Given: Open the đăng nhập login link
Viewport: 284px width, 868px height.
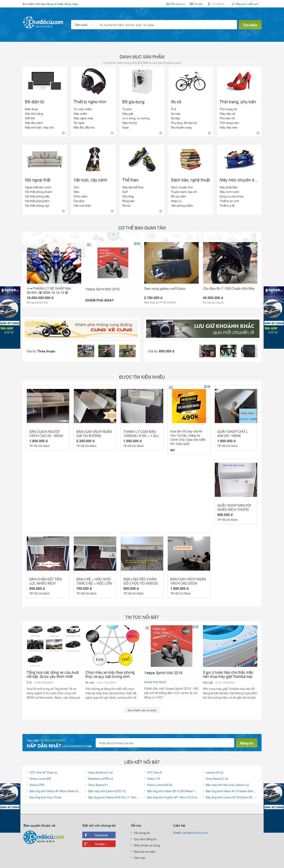Looking at the screenshot, I should point(71,4).
